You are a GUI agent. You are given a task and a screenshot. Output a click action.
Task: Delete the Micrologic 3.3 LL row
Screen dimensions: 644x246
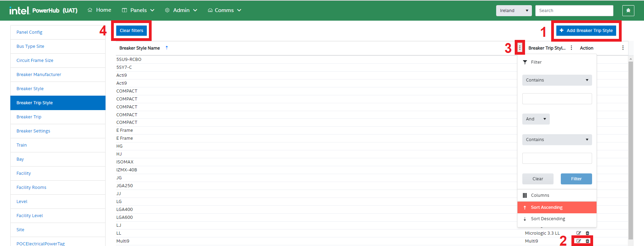[x=587, y=233]
